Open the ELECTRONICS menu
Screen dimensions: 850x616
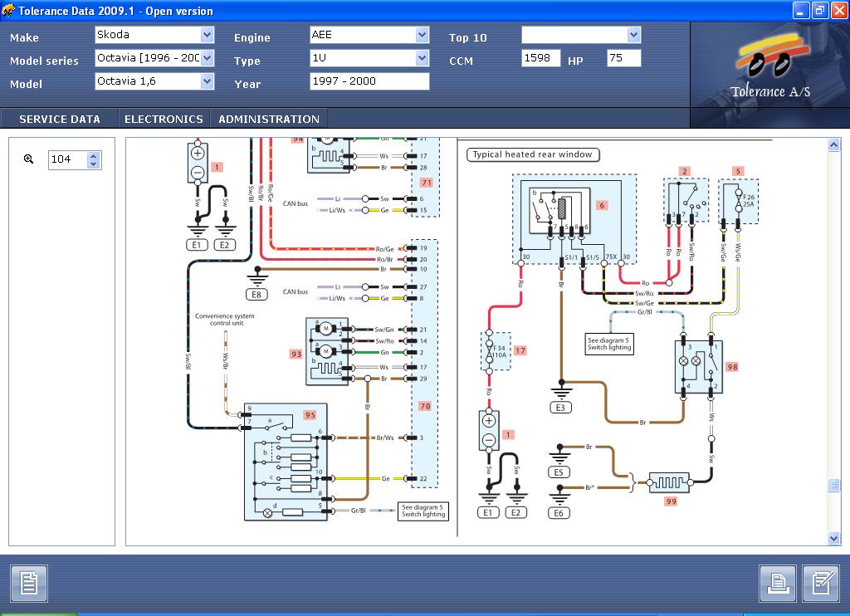[x=164, y=119]
